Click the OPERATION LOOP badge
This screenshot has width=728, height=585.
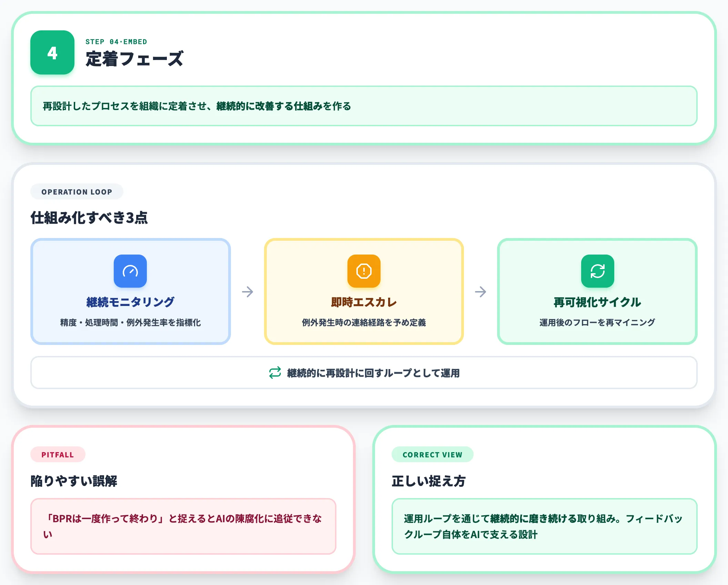pyautogui.click(x=77, y=192)
